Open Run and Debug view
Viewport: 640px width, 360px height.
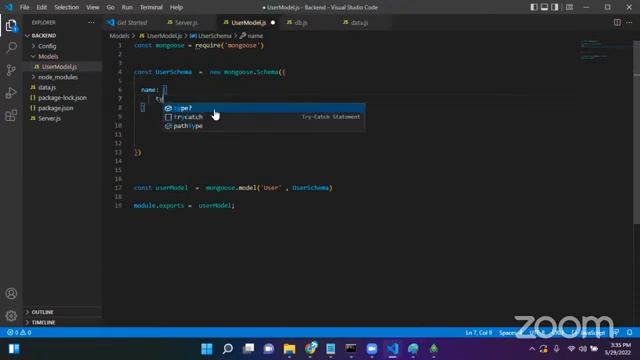tap(11, 93)
